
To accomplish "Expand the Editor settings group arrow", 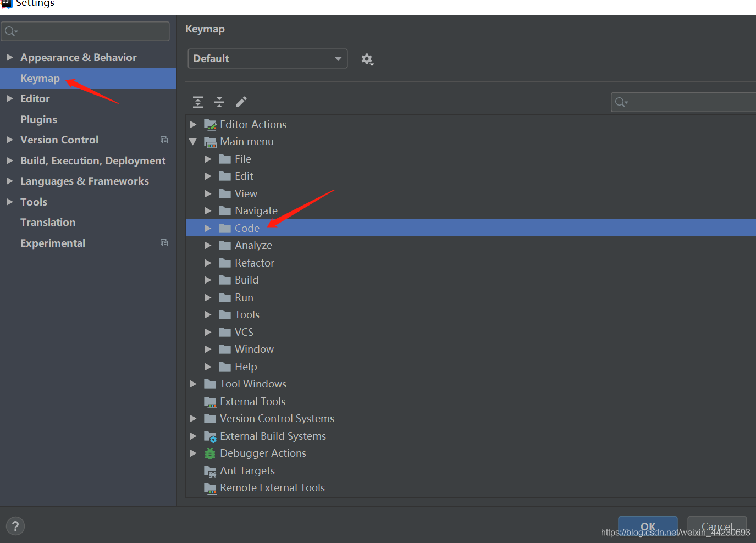I will pos(9,99).
